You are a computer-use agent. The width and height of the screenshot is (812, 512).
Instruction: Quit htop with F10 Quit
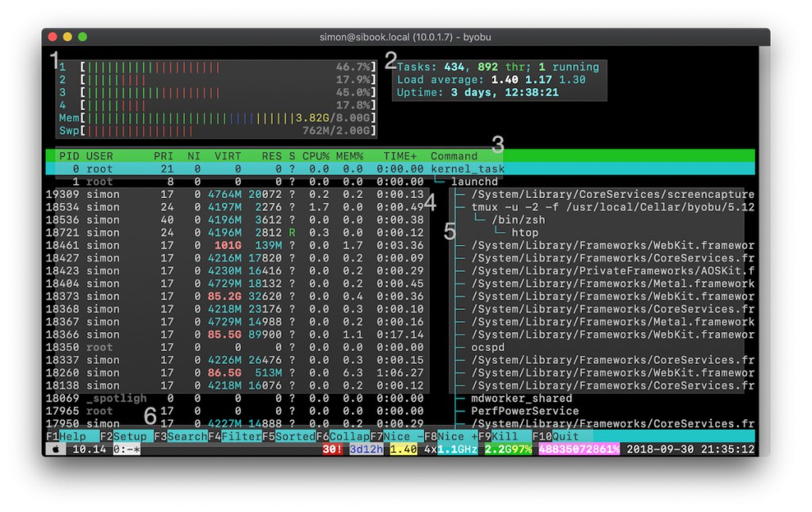point(556,437)
